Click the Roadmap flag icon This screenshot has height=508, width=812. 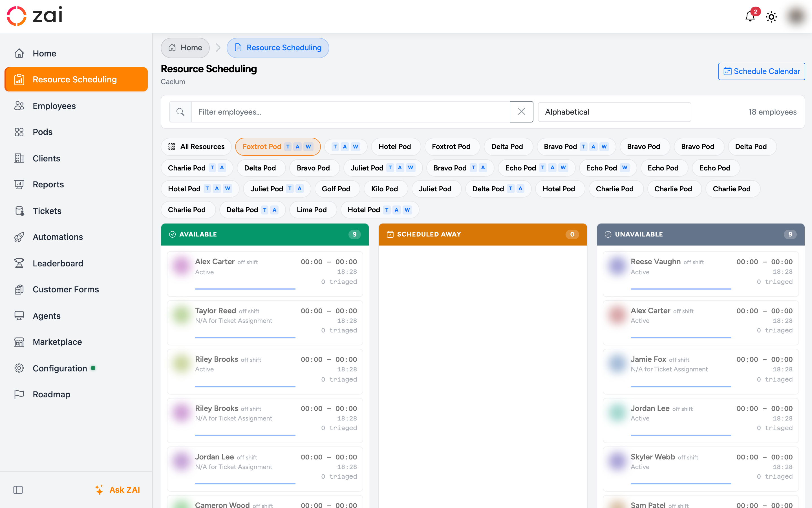coord(19,394)
